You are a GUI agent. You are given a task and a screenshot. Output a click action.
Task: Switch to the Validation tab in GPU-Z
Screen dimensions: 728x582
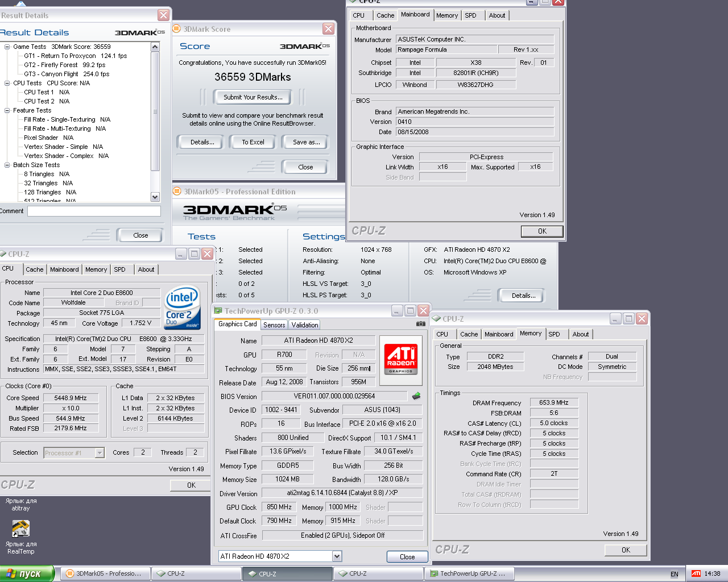coord(305,325)
